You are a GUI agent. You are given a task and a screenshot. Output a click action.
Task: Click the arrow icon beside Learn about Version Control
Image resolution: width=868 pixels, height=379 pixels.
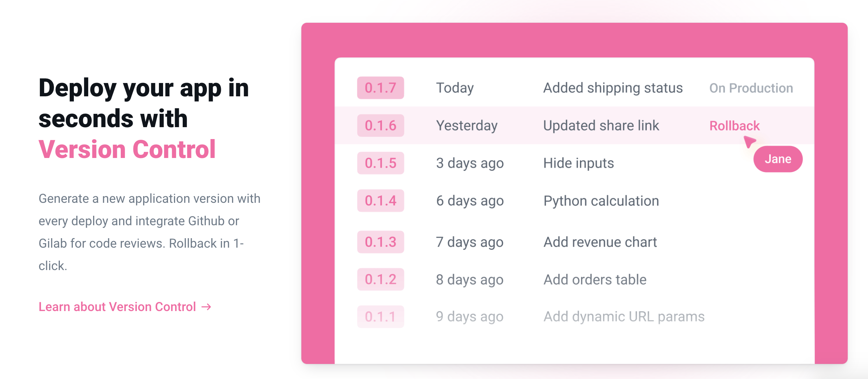click(x=206, y=307)
